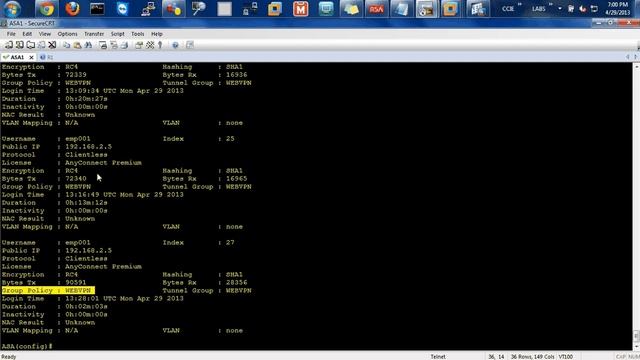Viewport: 640px width, 360px height.
Task: Open the View menu
Action: point(45,34)
